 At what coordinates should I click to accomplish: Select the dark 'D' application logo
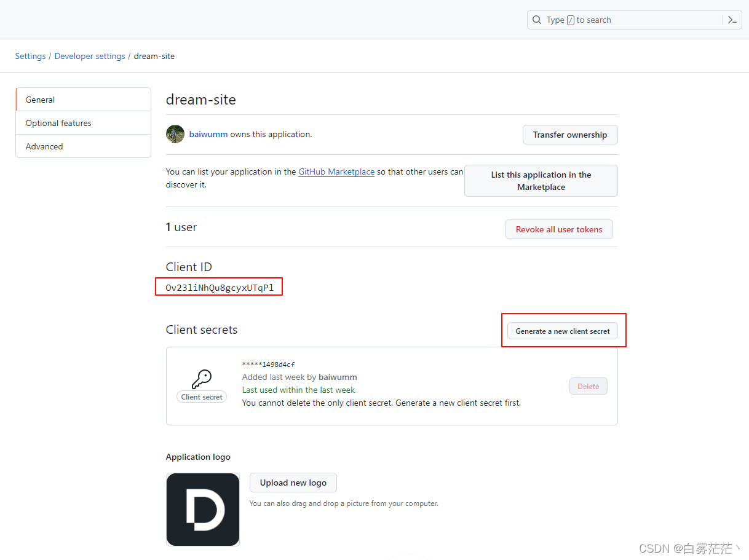[x=203, y=509]
